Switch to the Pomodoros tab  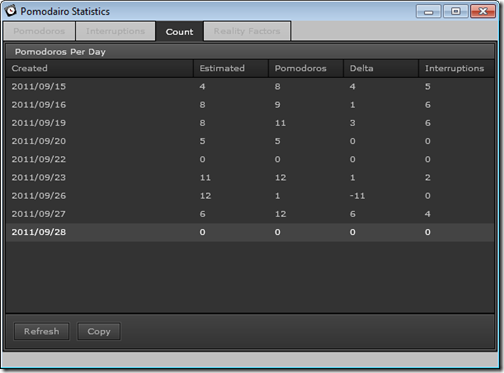click(x=39, y=31)
